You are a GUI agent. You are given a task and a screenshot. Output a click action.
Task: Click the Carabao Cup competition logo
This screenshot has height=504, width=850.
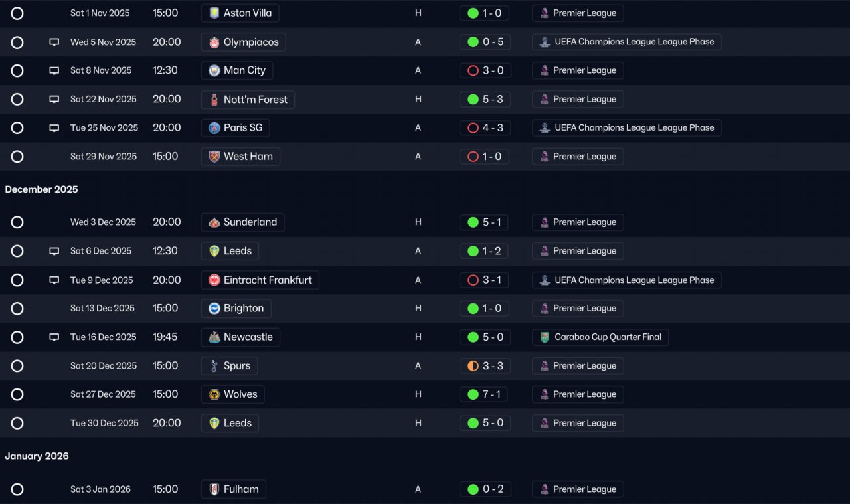click(x=545, y=337)
